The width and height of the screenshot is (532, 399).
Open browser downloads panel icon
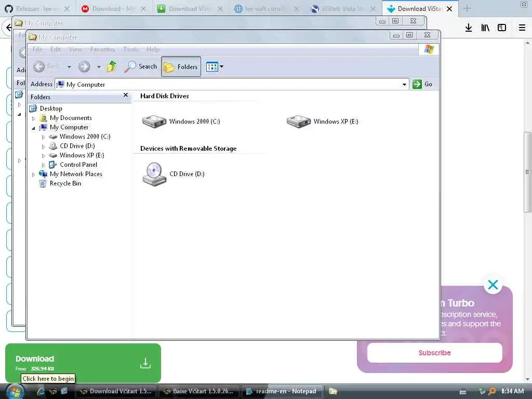coord(469,28)
